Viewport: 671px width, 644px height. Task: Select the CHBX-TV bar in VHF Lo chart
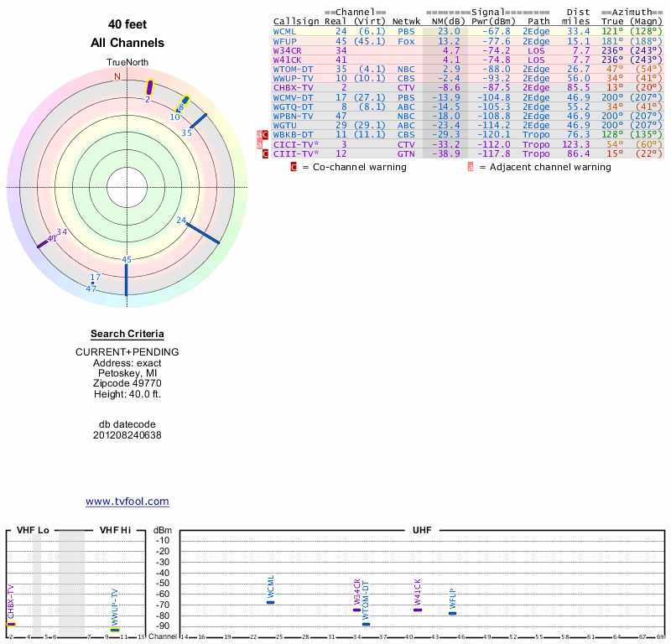point(12,624)
